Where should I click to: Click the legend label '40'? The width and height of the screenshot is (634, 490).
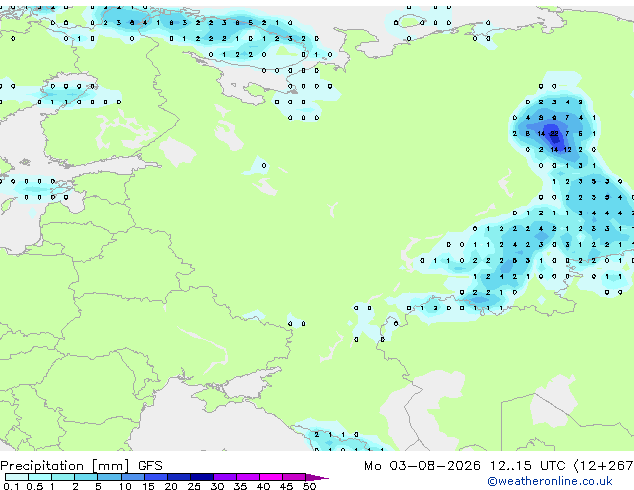click(263, 486)
